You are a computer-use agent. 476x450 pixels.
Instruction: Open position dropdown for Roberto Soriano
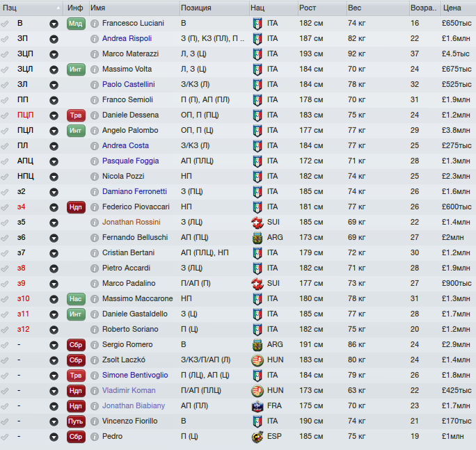(54, 329)
